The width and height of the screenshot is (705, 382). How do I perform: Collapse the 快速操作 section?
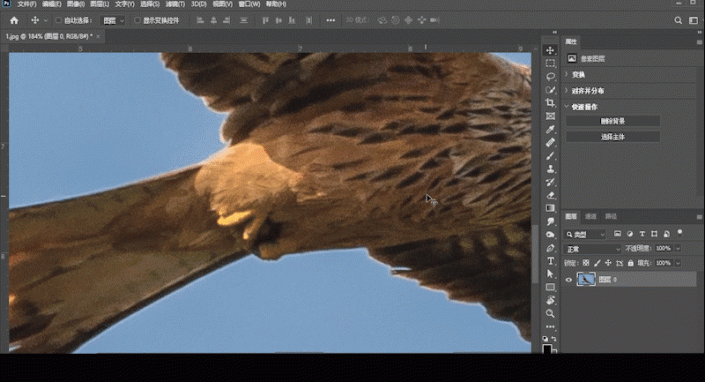pyautogui.click(x=567, y=107)
